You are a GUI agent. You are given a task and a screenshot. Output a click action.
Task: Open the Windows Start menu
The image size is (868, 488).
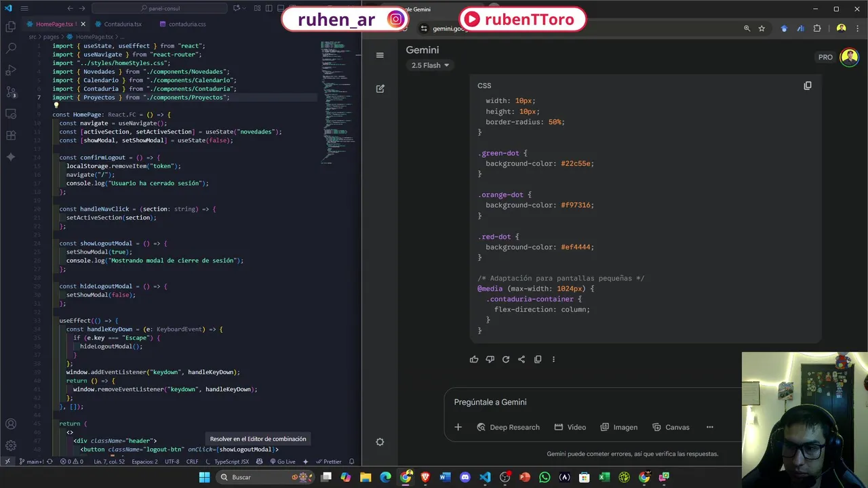pyautogui.click(x=204, y=477)
